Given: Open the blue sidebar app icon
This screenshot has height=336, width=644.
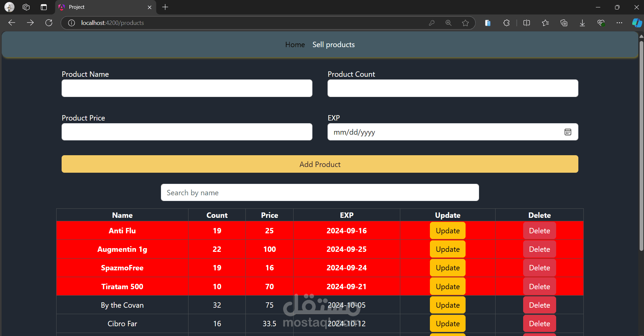Looking at the screenshot, I should tap(487, 23).
